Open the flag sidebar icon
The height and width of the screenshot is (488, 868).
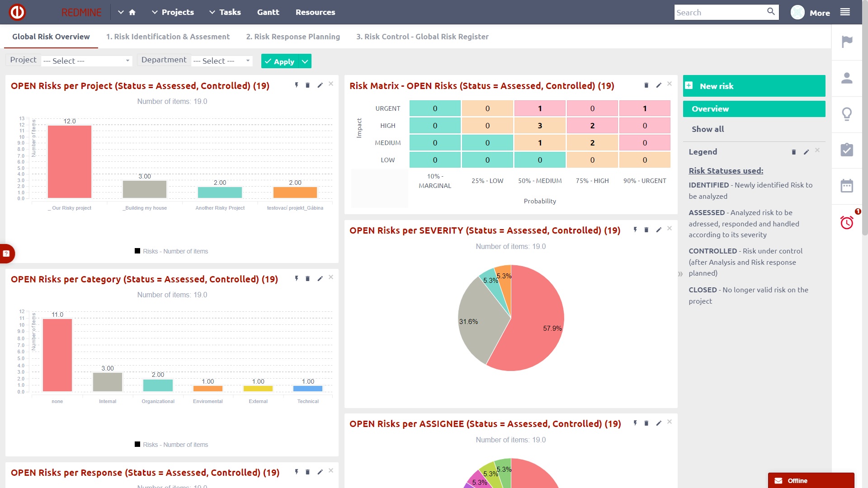pos(847,42)
